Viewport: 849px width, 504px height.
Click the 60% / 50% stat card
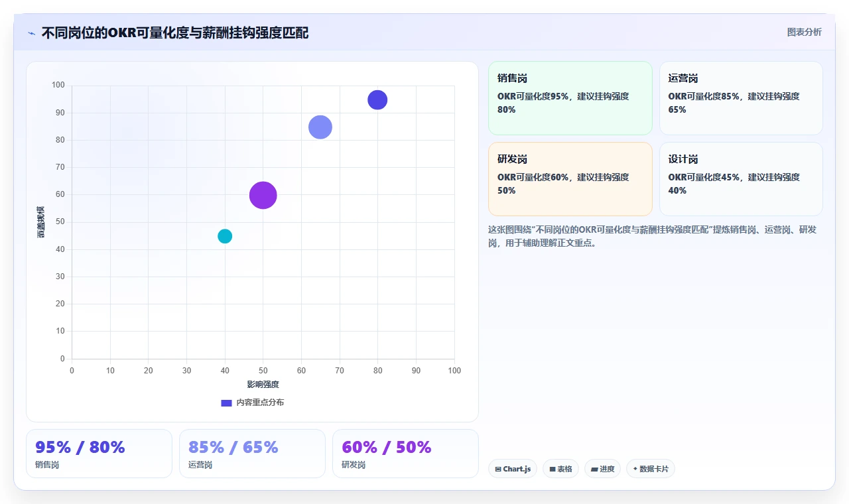[405, 454]
